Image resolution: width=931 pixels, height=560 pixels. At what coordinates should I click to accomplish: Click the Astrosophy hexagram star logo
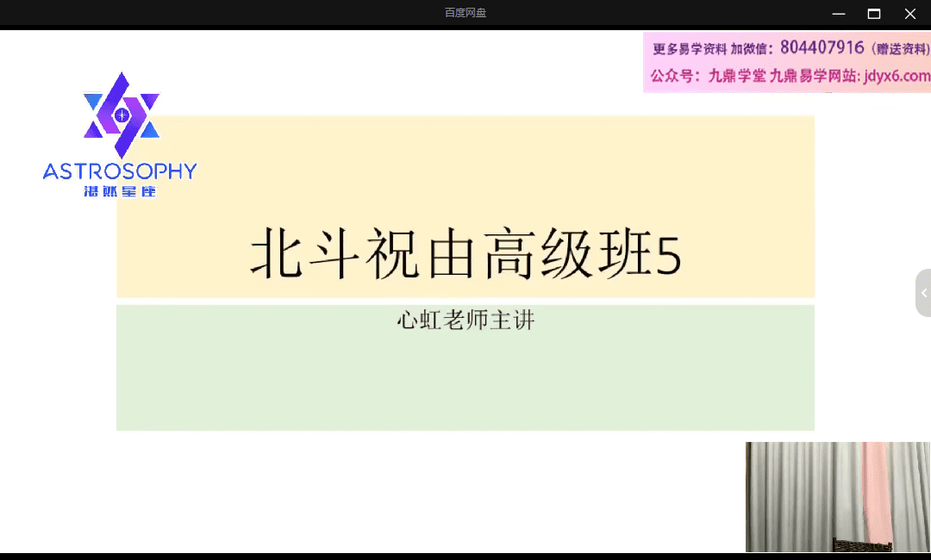(122, 115)
